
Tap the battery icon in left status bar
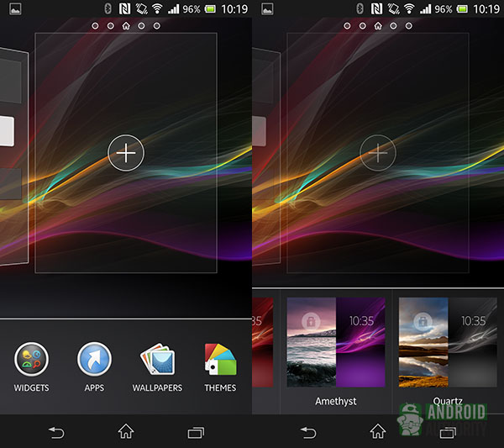tap(211, 8)
